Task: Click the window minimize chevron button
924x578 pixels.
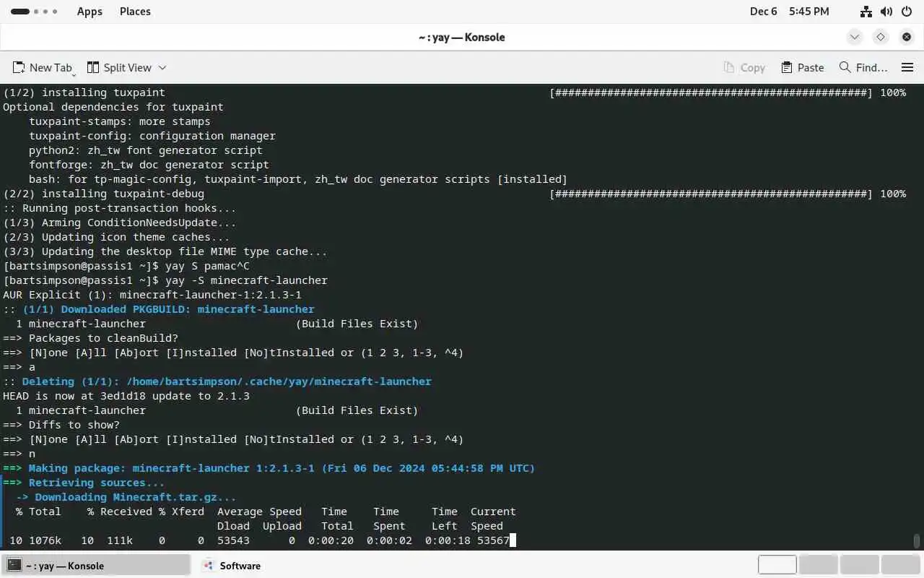Action: 855,37
